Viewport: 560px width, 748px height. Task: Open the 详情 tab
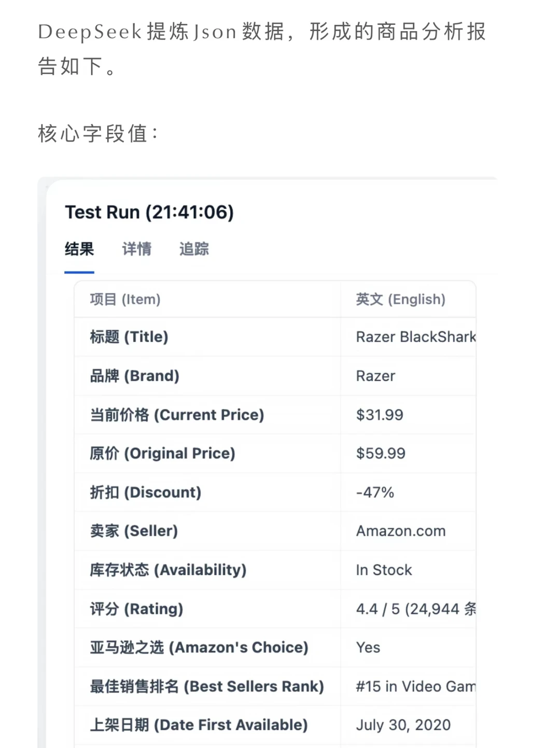(137, 249)
